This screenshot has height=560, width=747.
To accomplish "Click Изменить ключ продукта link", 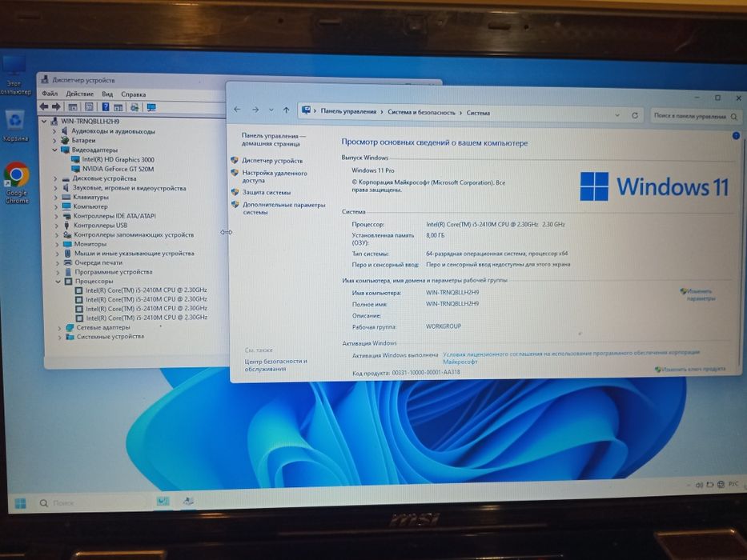I will pyautogui.click(x=693, y=369).
